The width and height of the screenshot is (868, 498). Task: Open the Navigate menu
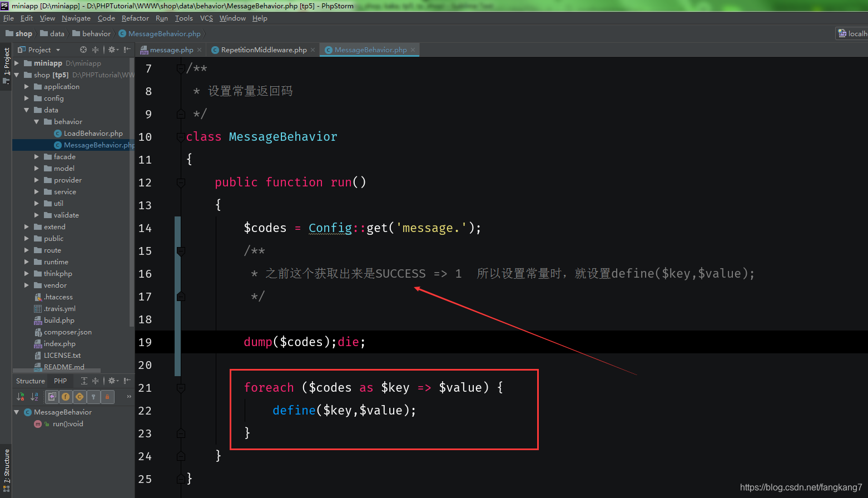tap(76, 18)
